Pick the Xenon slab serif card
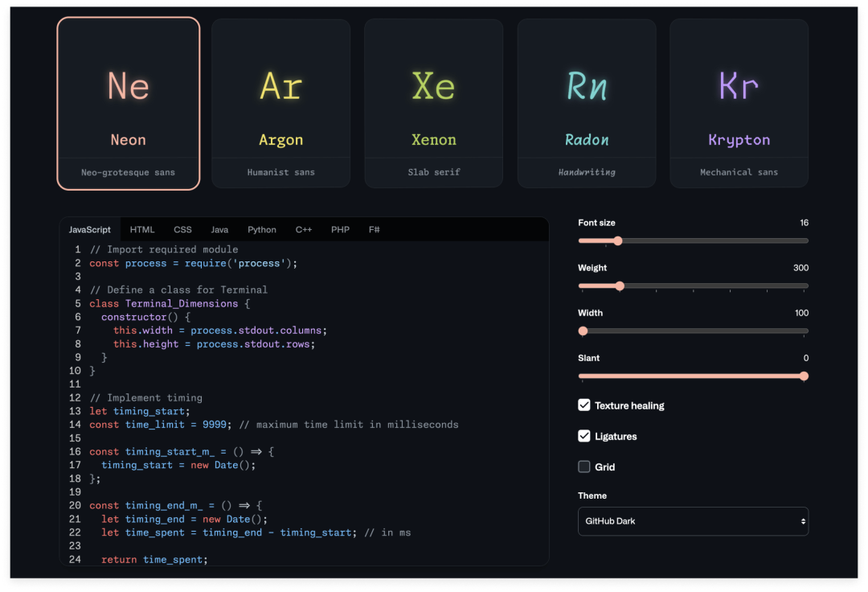Viewport: 868px width, 592px height. 433,104
